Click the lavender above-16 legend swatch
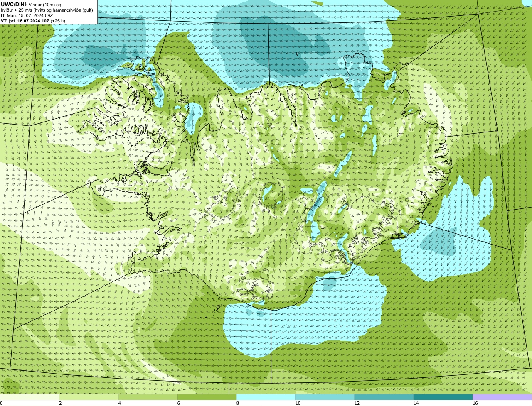The height and width of the screenshot is (406, 532). 502,397
